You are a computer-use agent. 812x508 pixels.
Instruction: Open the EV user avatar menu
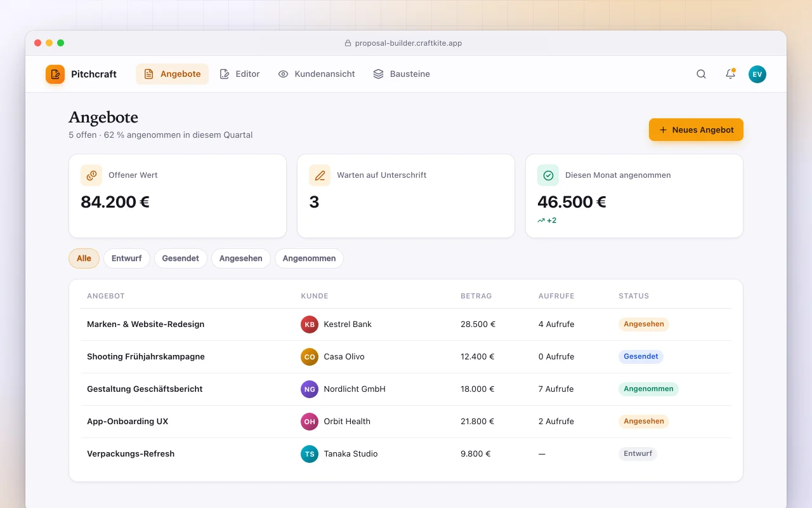coord(757,74)
